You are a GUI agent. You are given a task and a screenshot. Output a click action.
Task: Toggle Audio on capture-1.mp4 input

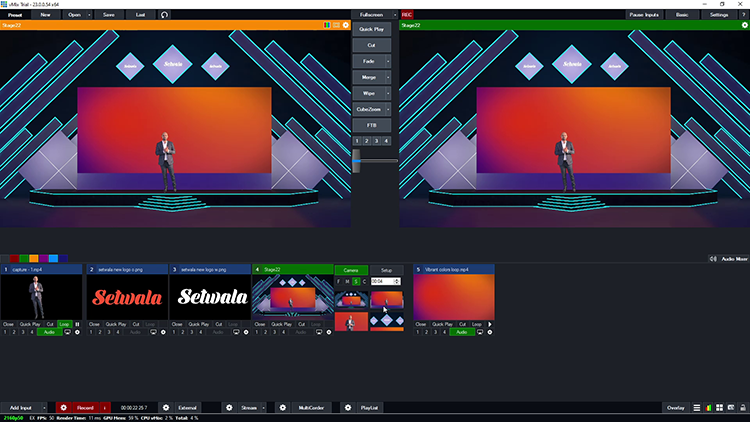(x=49, y=332)
